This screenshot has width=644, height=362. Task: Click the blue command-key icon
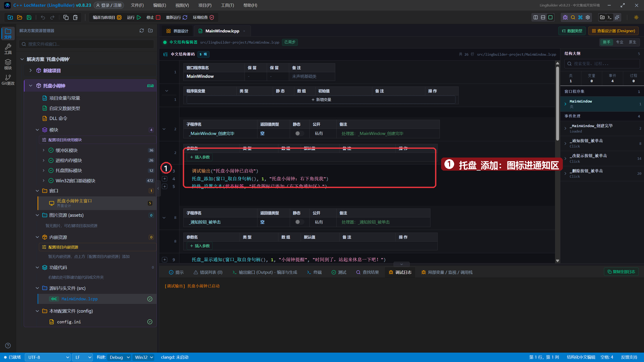click(580, 17)
